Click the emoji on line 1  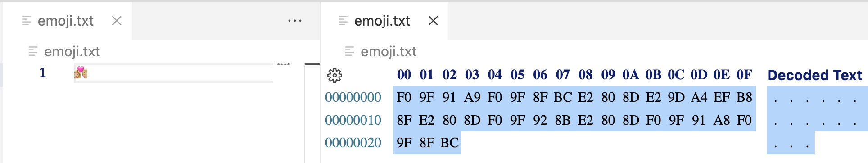pyautogui.click(x=81, y=72)
